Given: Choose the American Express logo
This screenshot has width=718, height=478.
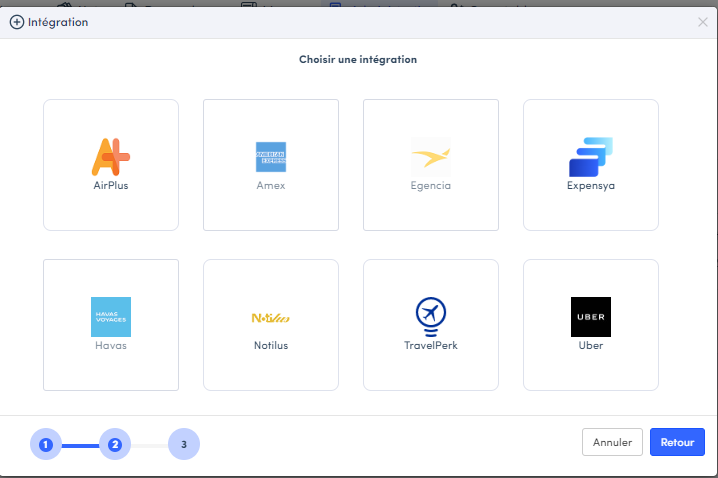Looking at the screenshot, I should (x=271, y=157).
